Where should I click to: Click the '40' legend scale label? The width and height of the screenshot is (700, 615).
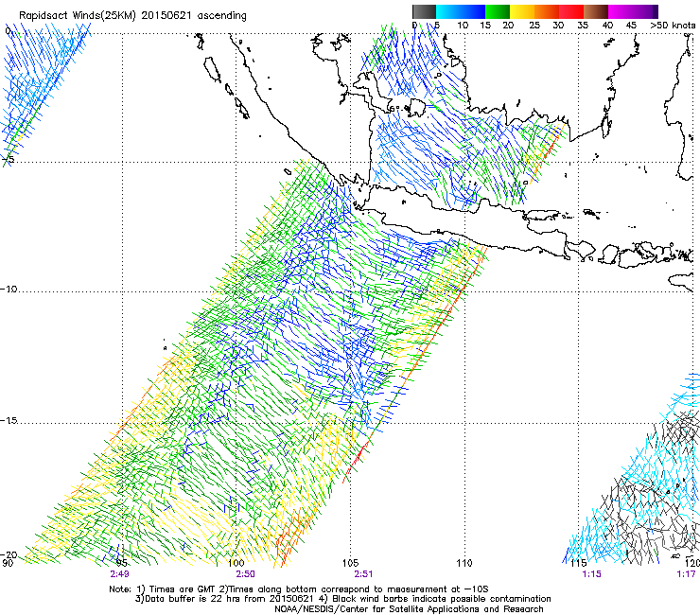(607, 26)
